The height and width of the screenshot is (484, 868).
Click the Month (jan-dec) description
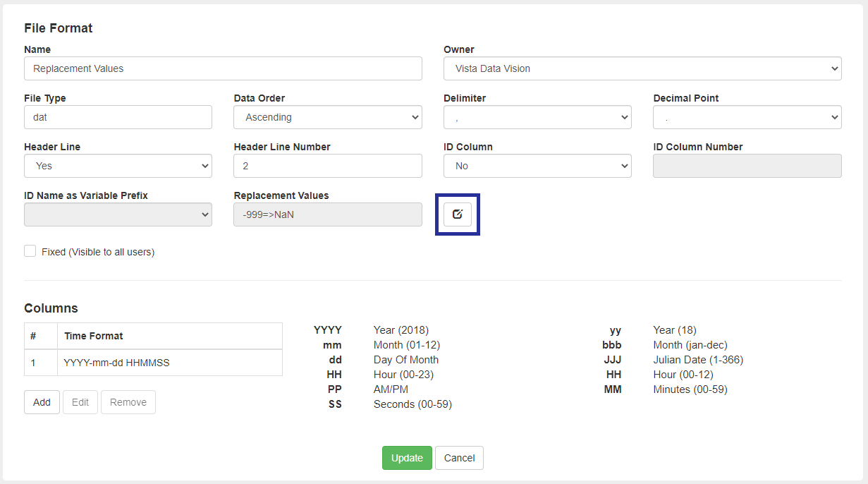pos(690,345)
